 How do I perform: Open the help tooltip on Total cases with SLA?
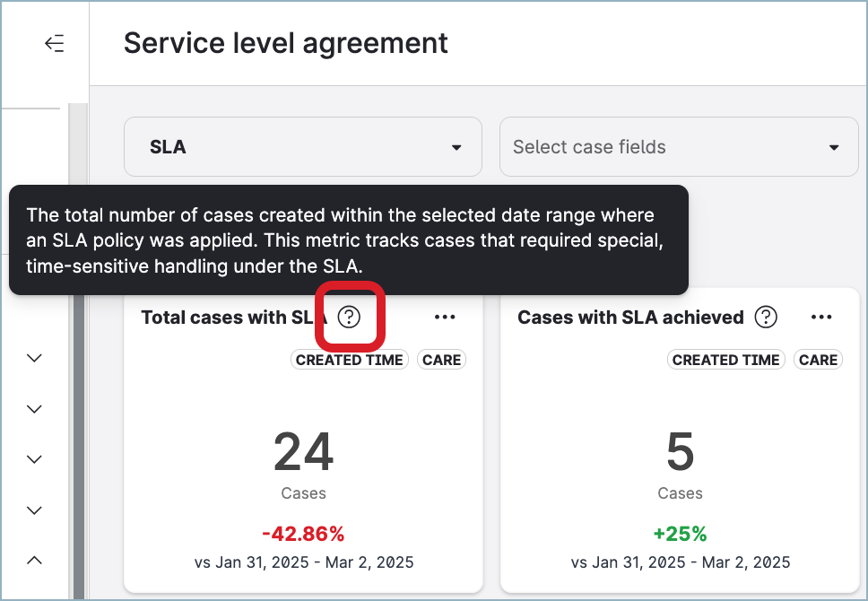point(350,317)
